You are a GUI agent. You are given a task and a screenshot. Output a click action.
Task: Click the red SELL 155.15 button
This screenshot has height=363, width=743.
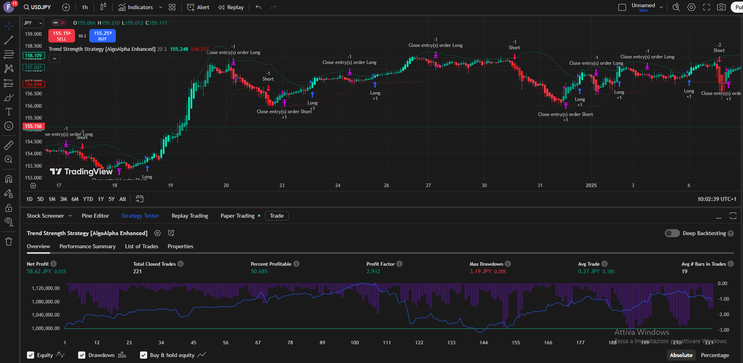pyautogui.click(x=62, y=36)
